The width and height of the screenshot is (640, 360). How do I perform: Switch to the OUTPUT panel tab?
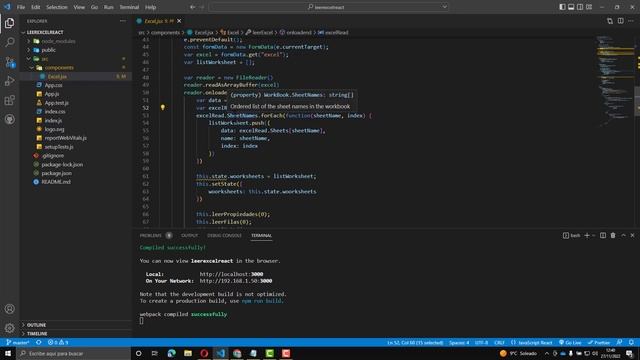[x=189, y=236]
